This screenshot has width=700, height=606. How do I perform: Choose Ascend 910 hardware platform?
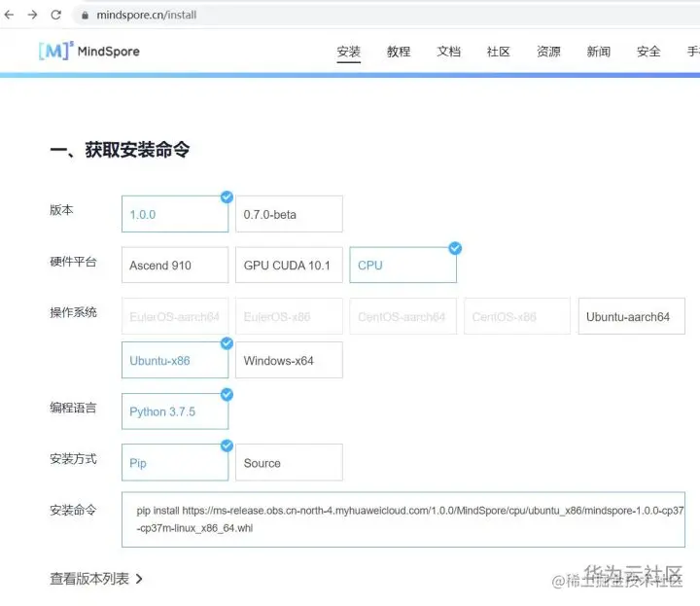click(175, 265)
